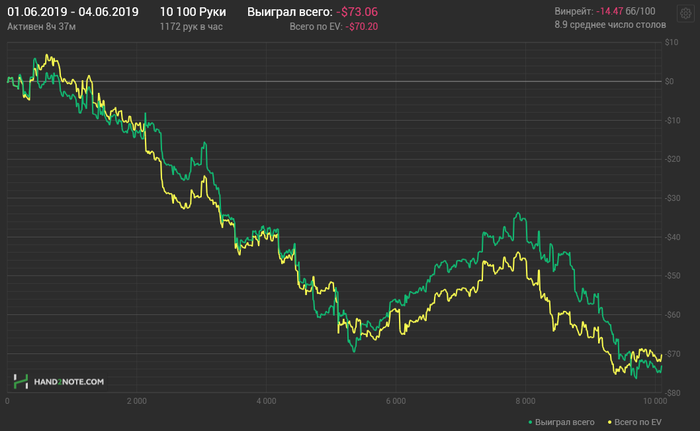
Task: Click 'Активен 8ч 37м' active time text
Action: point(42,27)
